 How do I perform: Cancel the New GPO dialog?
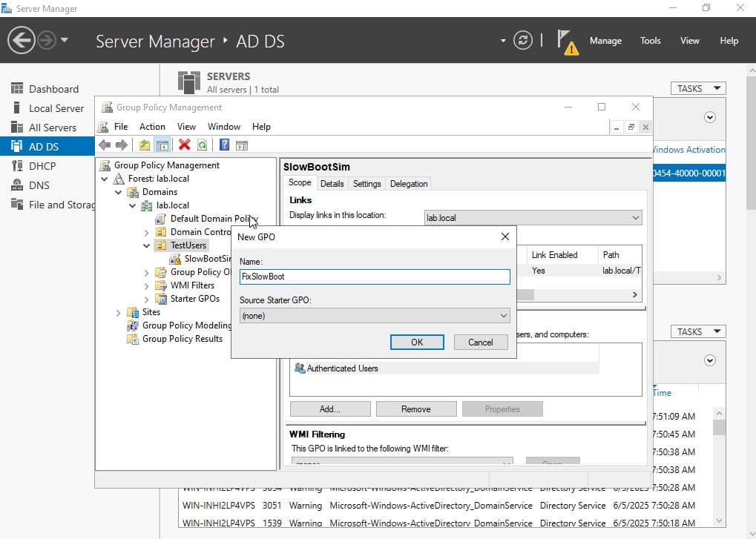point(480,342)
